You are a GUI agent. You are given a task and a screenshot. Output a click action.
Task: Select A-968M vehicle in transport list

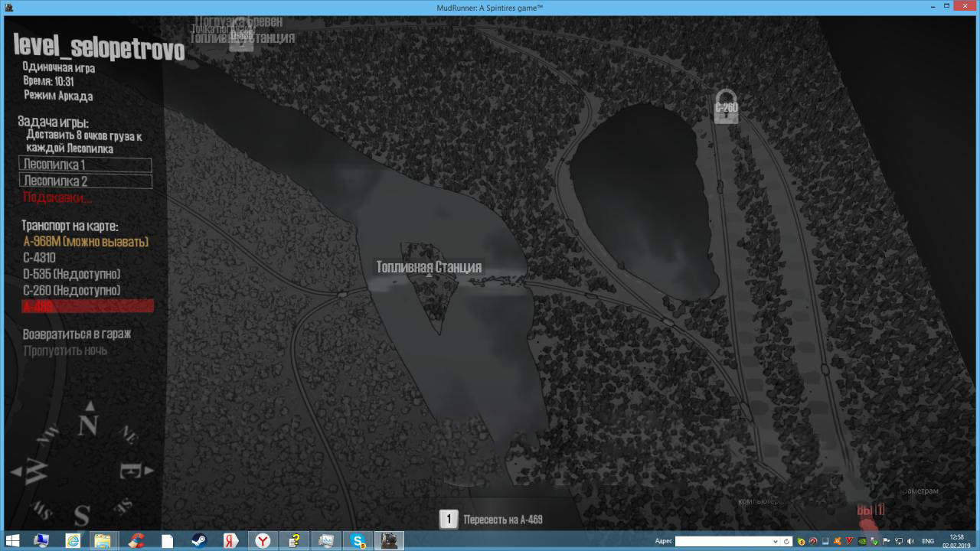[86, 242]
